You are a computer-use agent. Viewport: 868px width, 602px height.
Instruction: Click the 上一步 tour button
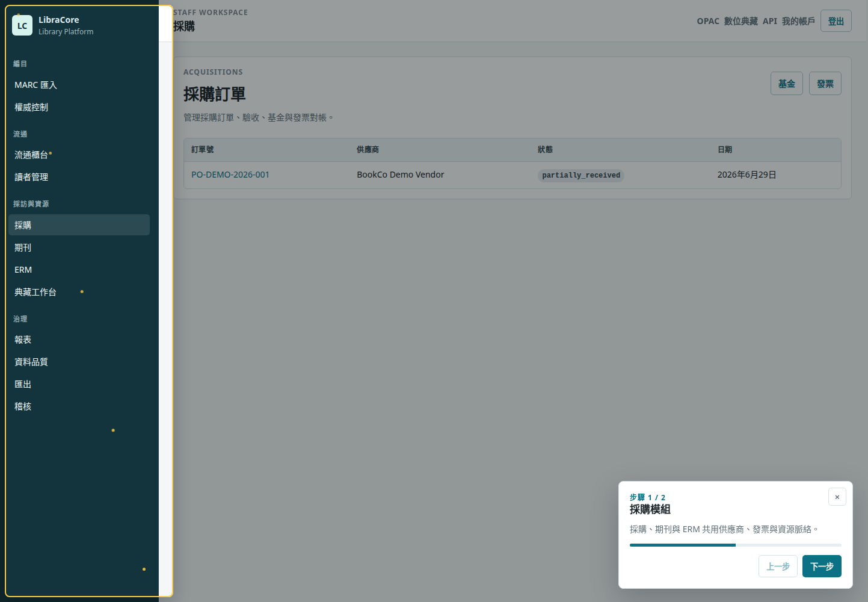coord(778,566)
